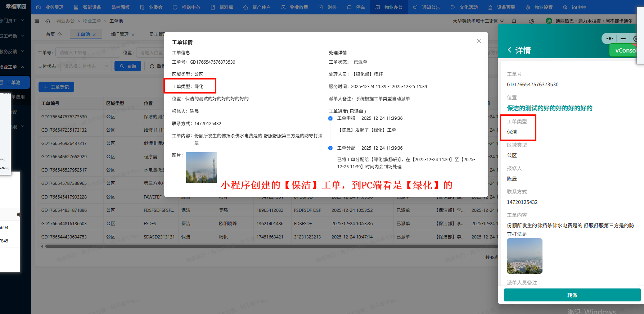This screenshot has width=644, height=314.
Task: Open the photo thumbnail in 工单详情
Action: 201,168
